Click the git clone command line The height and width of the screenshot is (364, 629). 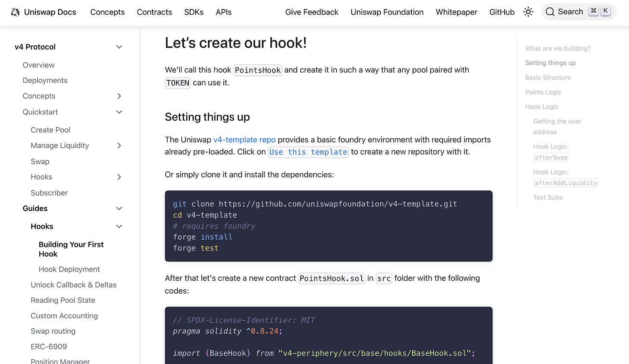pos(315,204)
